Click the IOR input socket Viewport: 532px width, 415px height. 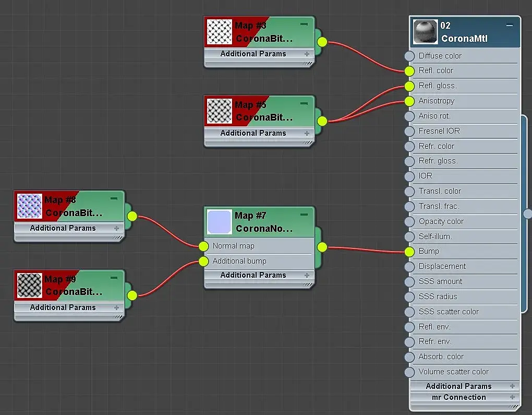click(x=409, y=176)
